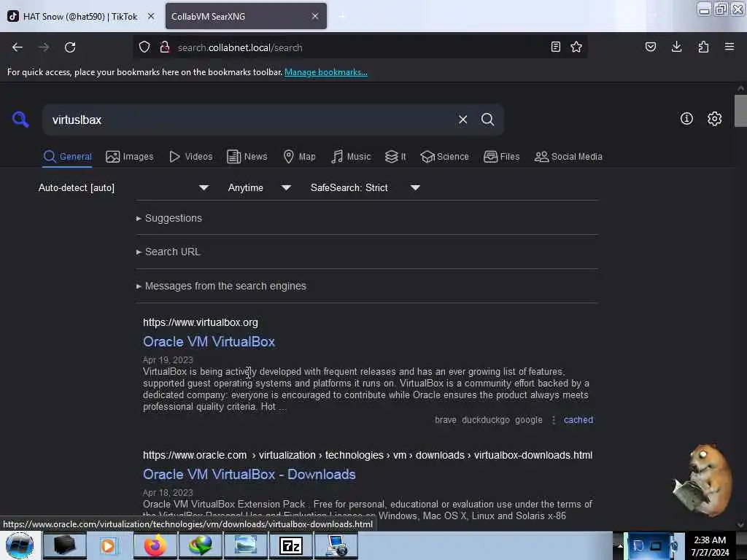Go back to the previous page
Image resolution: width=747 pixels, height=560 pixels.
tap(18, 47)
